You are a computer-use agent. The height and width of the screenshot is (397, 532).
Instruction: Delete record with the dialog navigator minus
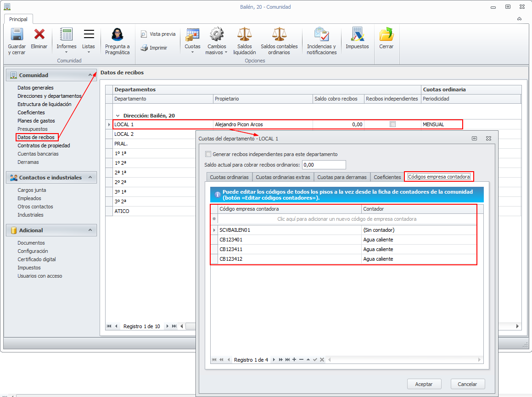[301, 360]
